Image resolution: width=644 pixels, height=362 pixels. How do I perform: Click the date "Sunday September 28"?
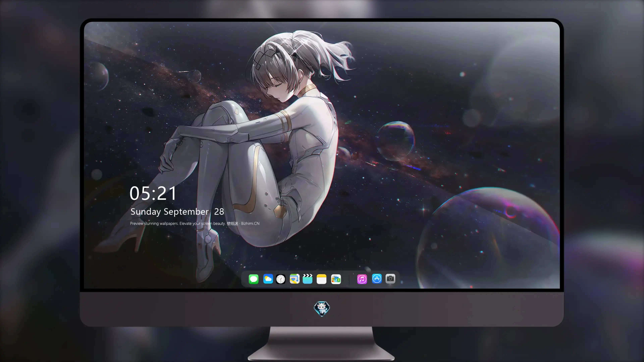pos(177,212)
